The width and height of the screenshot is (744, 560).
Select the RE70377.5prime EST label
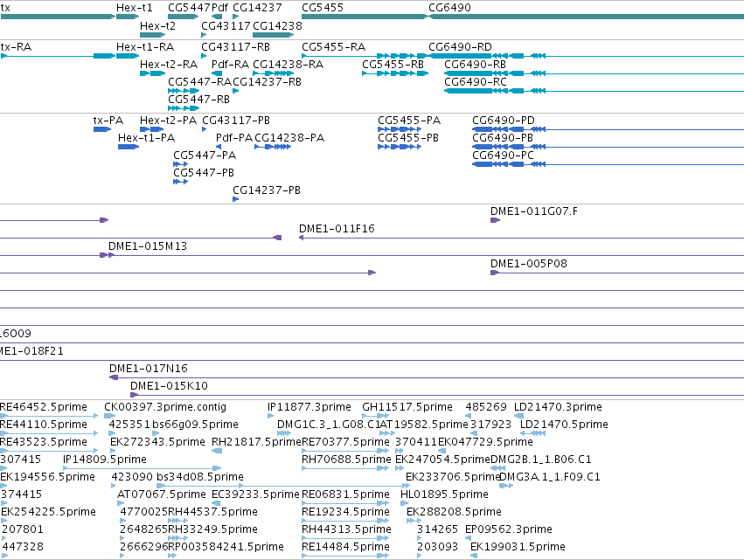tap(345, 442)
